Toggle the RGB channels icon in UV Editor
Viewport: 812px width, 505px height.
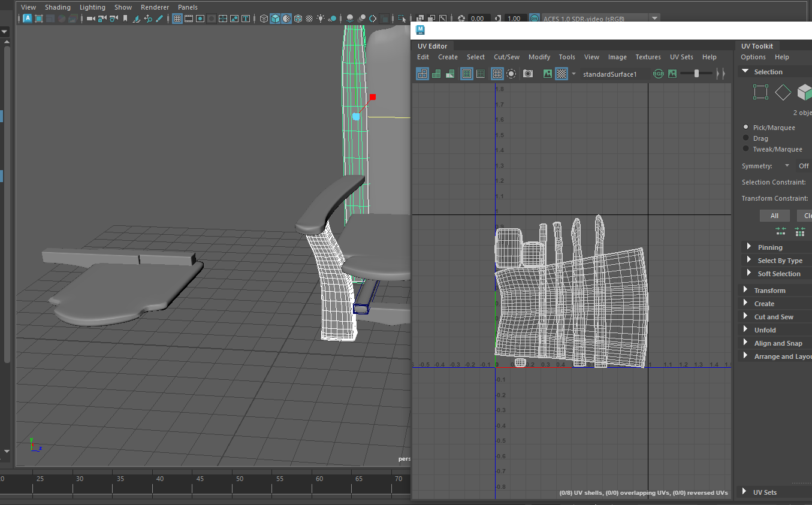tap(658, 74)
